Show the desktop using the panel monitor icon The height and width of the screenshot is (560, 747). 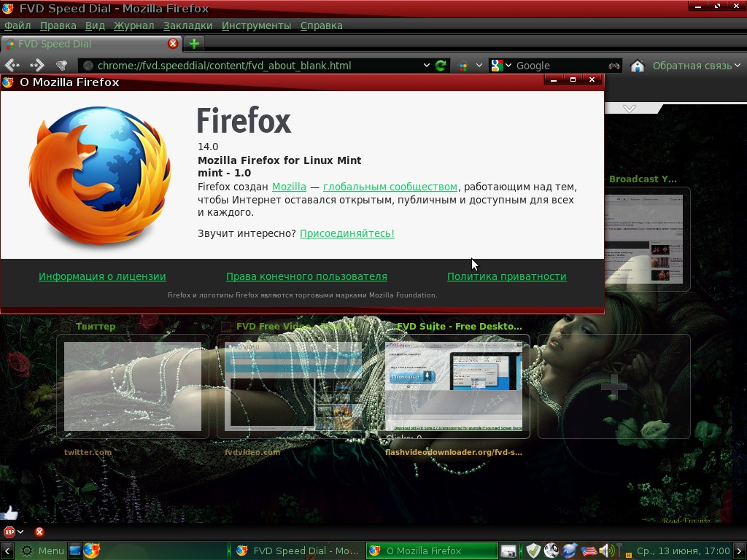(x=75, y=551)
